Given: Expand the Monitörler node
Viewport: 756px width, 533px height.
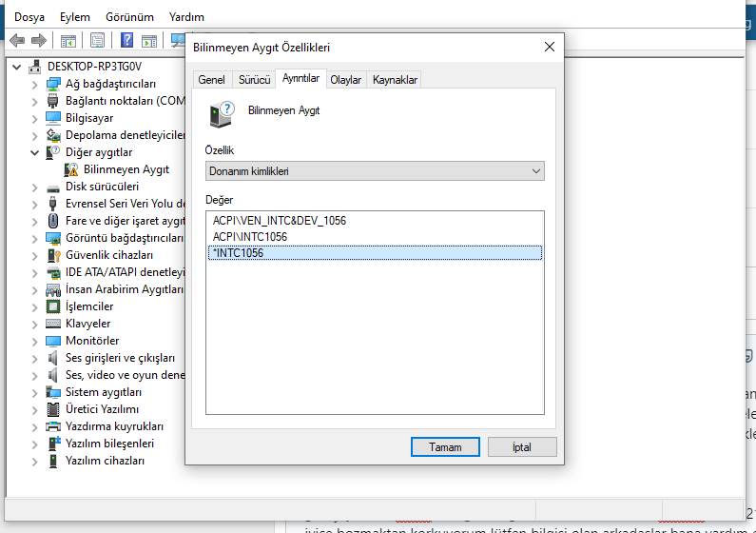Looking at the screenshot, I should coord(35,342).
